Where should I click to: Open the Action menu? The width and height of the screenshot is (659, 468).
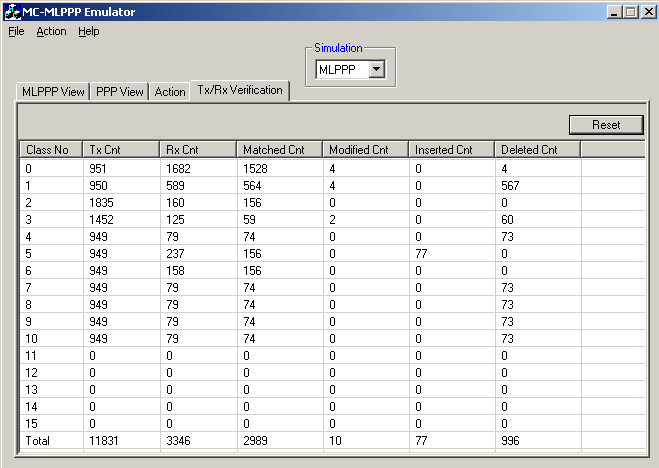(x=51, y=32)
